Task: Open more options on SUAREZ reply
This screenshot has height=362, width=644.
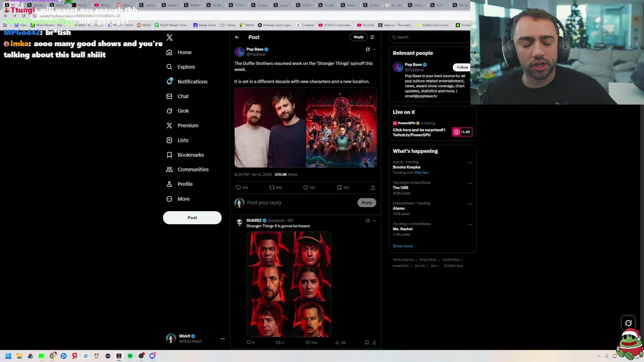Action: pyautogui.click(x=374, y=221)
